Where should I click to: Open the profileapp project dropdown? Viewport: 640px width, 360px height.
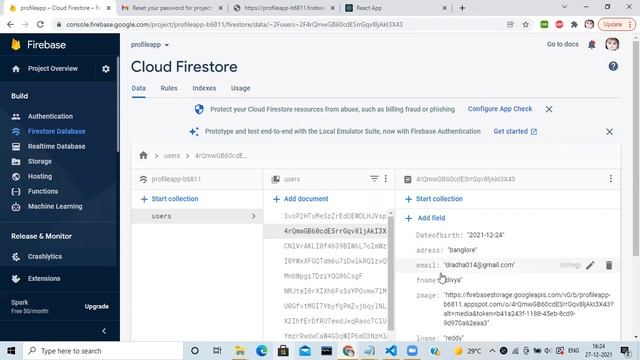[150, 44]
